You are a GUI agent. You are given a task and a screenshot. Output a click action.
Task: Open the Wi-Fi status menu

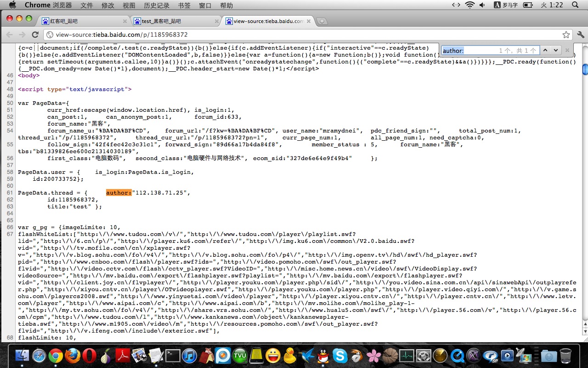pyautogui.click(x=469, y=5)
